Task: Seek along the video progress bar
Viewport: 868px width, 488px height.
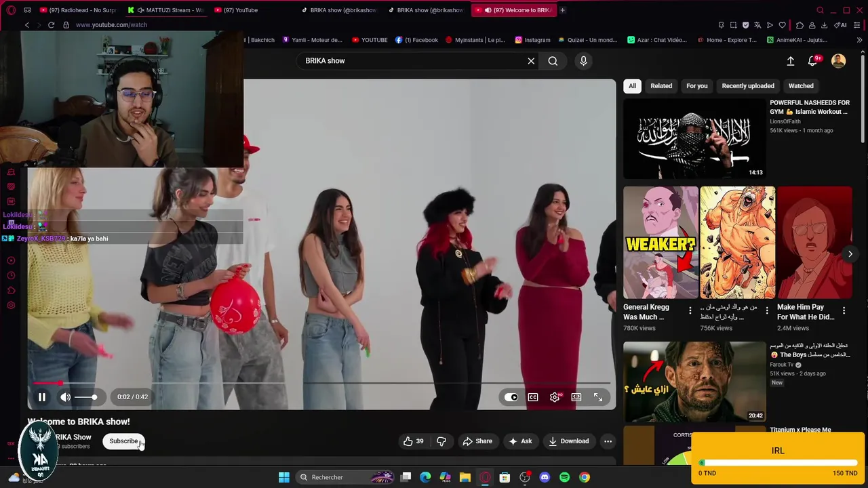Action: pyautogui.click(x=321, y=384)
